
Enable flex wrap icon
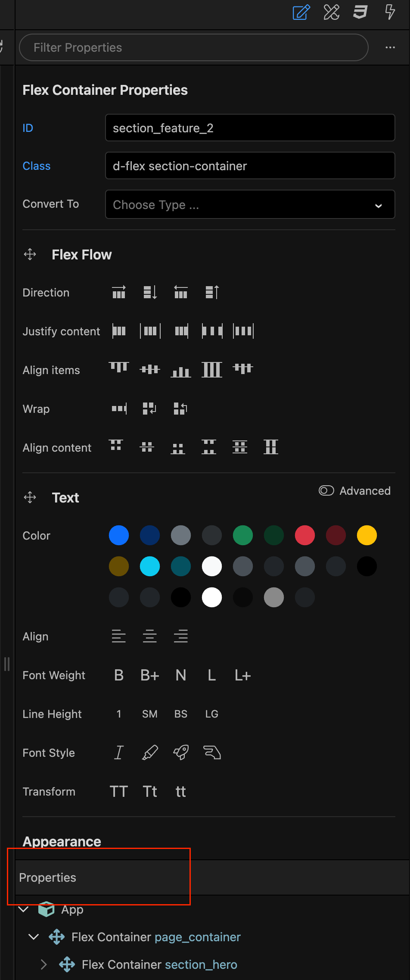tap(149, 408)
